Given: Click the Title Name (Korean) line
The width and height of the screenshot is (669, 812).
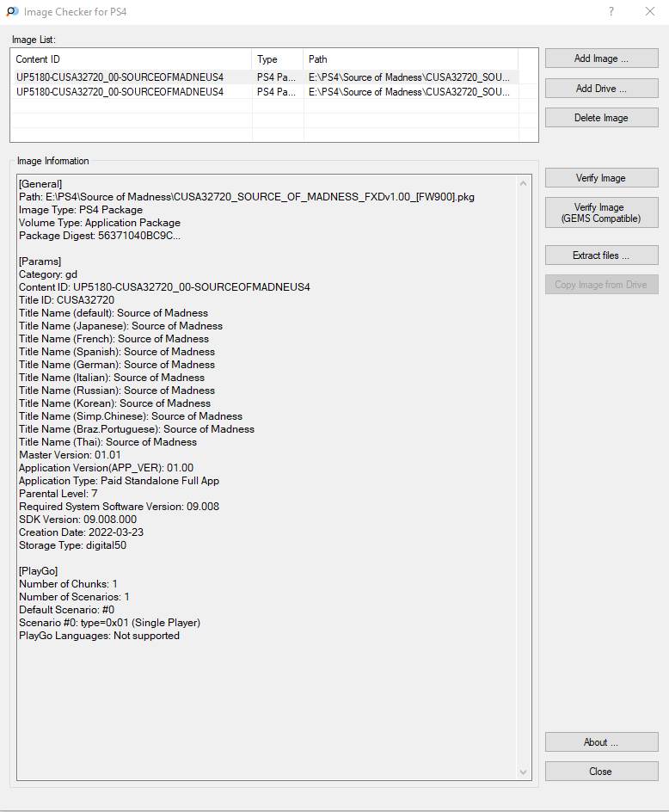Looking at the screenshot, I should coord(114,403).
